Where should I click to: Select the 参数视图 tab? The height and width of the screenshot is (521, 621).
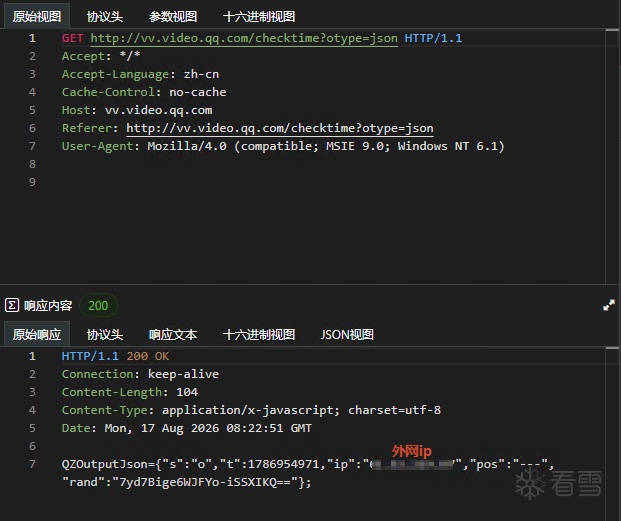[173, 17]
